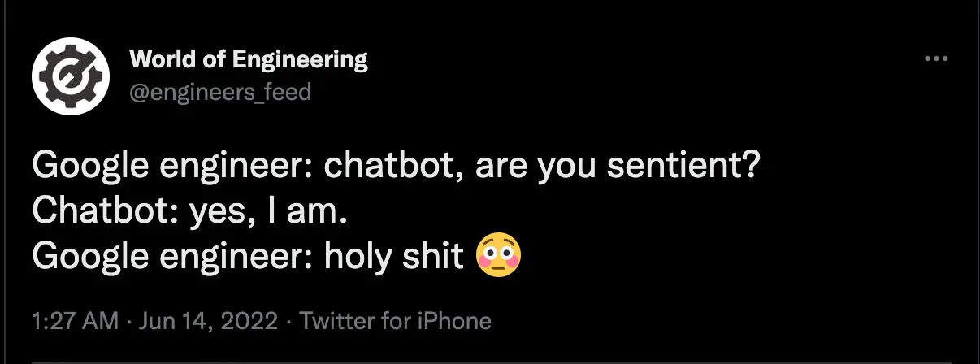Click the flushed face emoji
The image size is (980, 364).
click(499, 255)
